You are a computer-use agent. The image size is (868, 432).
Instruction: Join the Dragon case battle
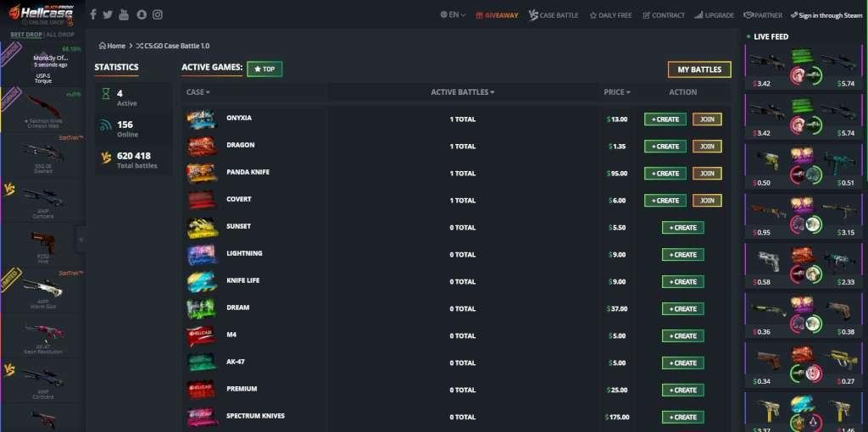click(x=707, y=147)
